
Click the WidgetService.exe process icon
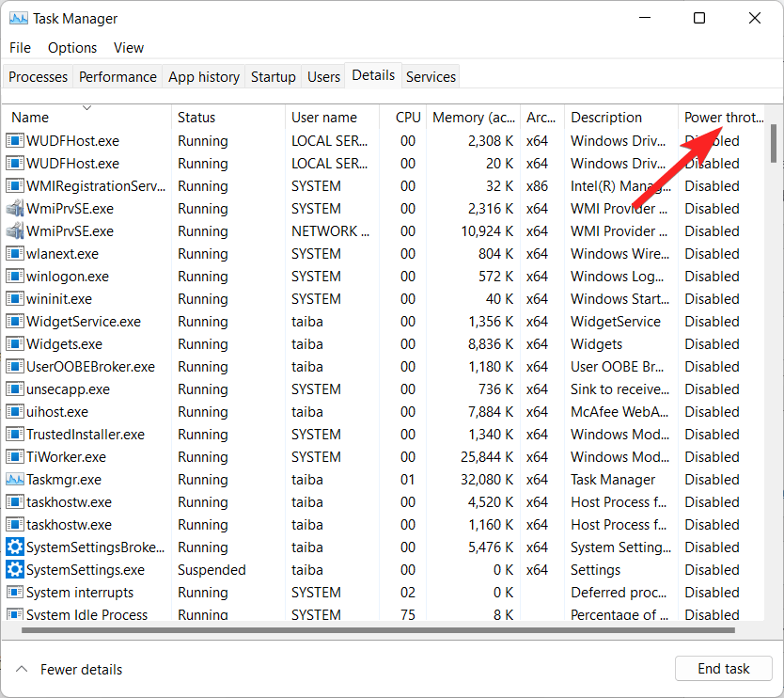(13, 321)
